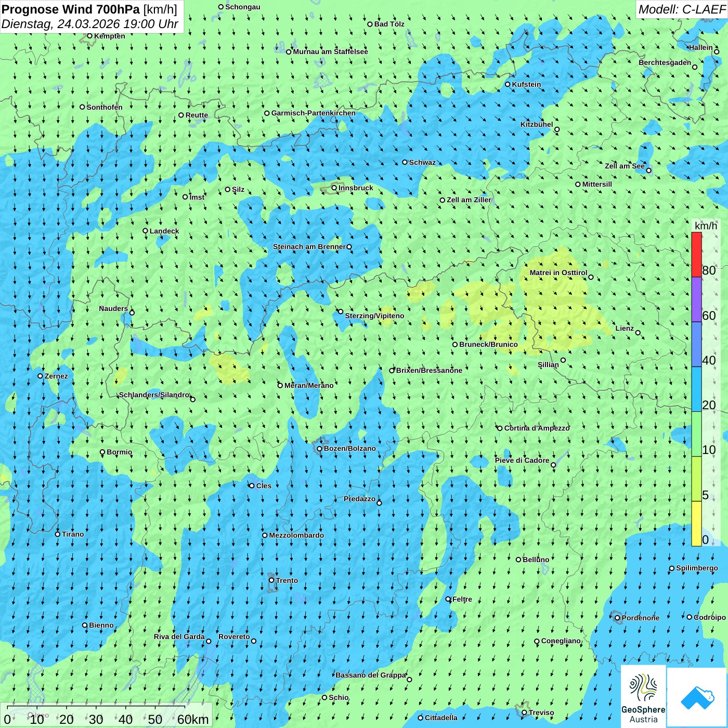Click the Kufstein location marker
Viewport: 728px width, 728px height.
[508, 84]
